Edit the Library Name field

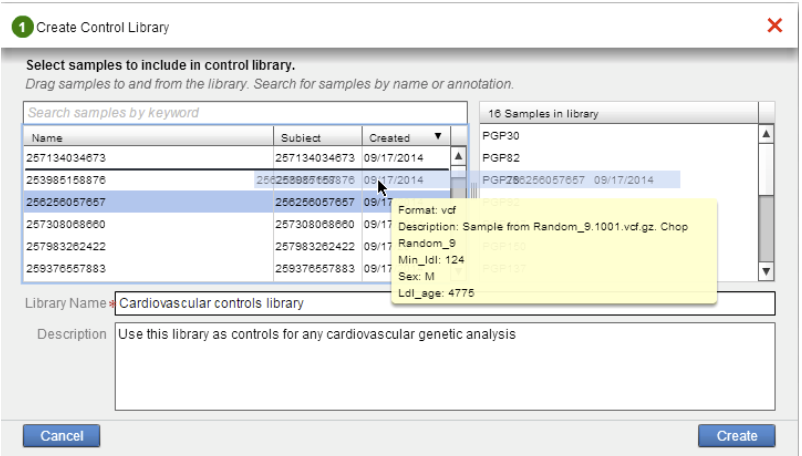click(444, 303)
